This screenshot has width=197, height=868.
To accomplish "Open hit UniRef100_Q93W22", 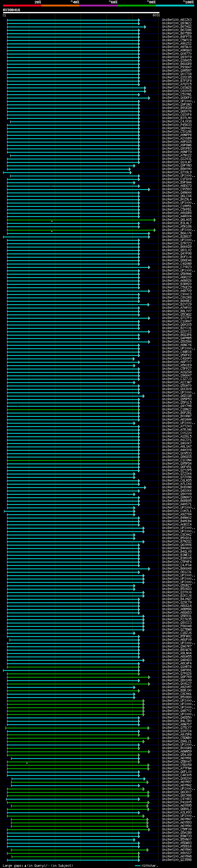I will 177,23.
